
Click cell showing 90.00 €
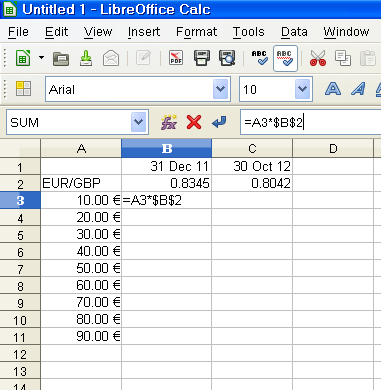81,336
